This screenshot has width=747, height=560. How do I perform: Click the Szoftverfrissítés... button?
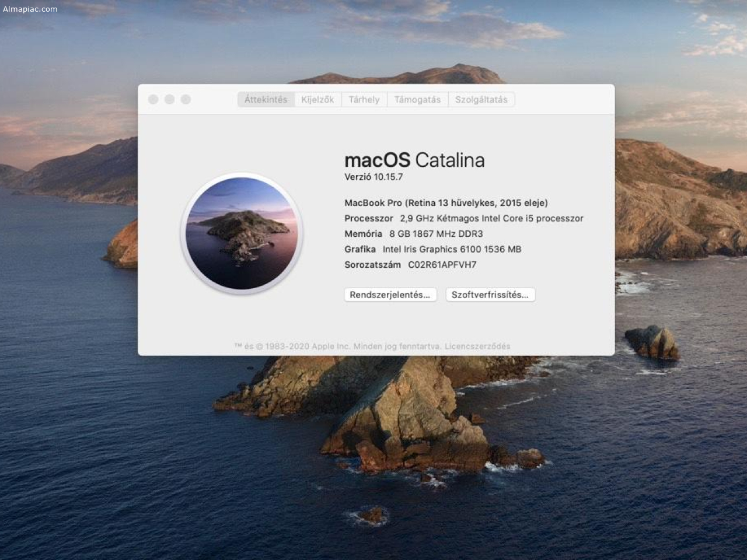490,295
